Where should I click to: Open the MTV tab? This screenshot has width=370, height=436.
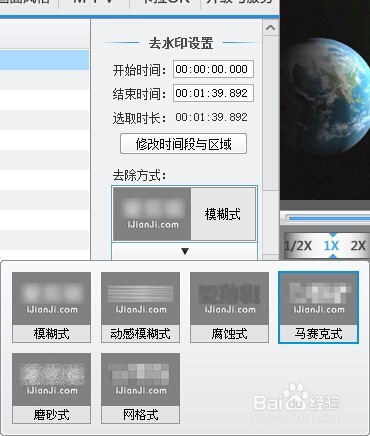[94, 3]
